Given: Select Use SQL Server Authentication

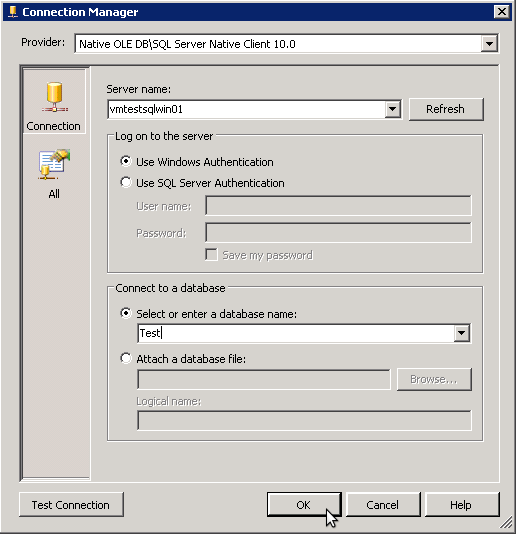Looking at the screenshot, I should coord(126,183).
